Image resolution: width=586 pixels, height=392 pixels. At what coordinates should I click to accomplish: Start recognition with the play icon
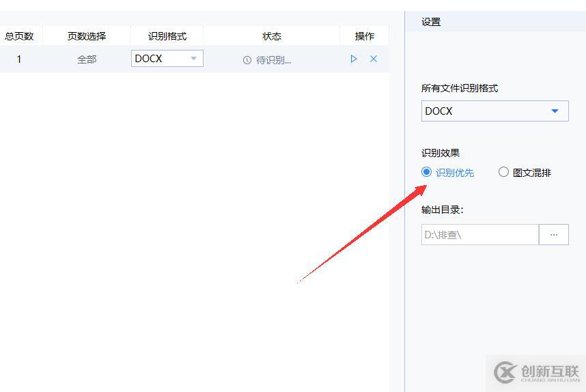coord(354,59)
